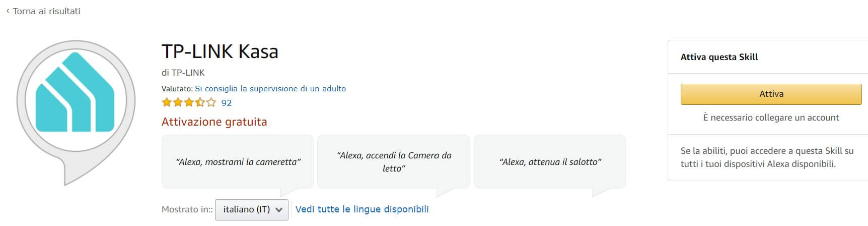Select the "Alexa, attenua il salotto" phrase bubble

click(550, 162)
